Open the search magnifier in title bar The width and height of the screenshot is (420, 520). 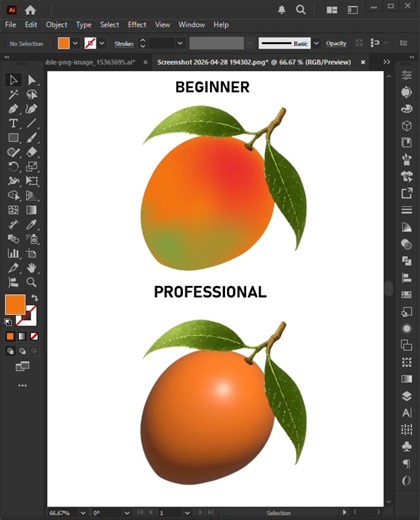coord(301,10)
